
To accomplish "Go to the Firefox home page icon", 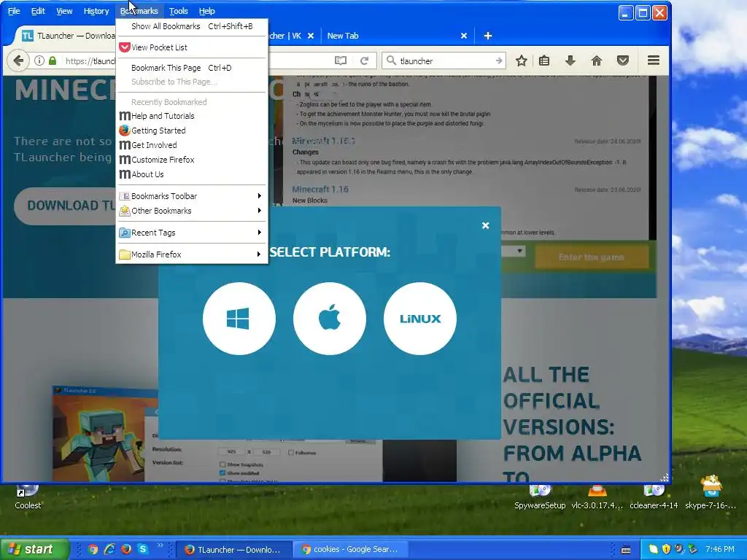I will [597, 61].
